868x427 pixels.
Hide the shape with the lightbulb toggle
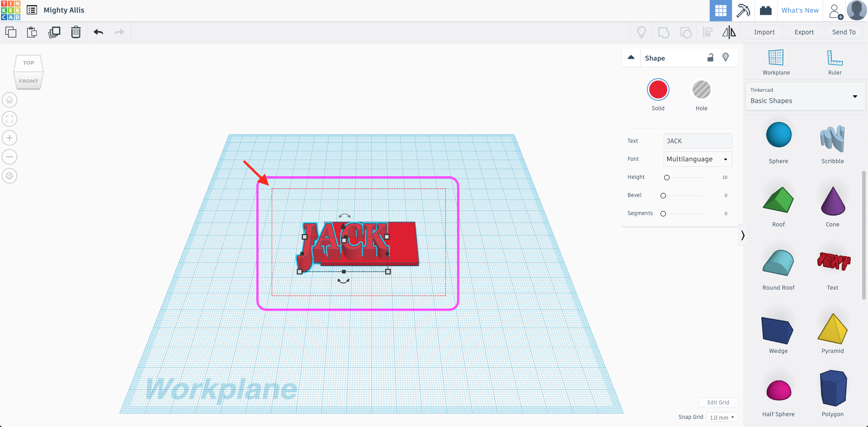[x=726, y=57]
